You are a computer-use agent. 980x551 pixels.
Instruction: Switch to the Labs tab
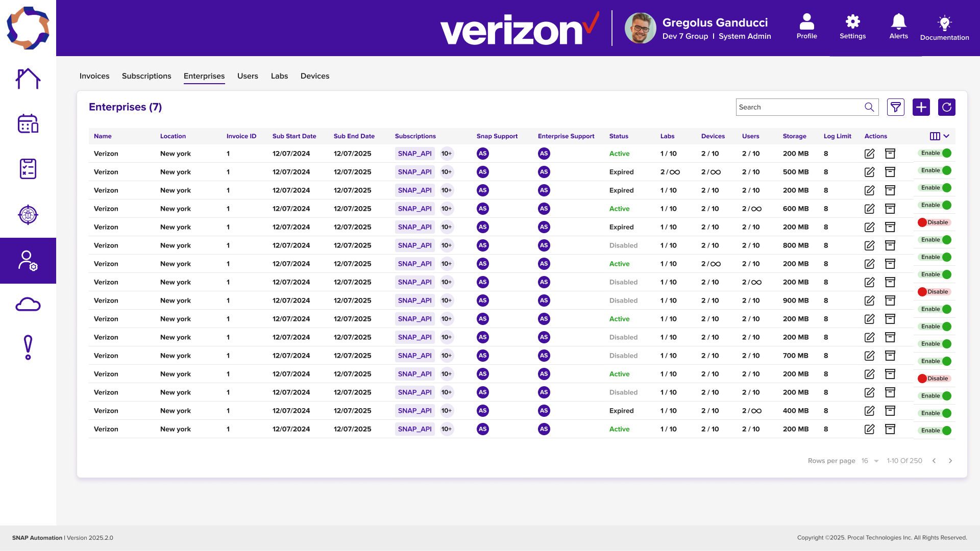click(279, 76)
